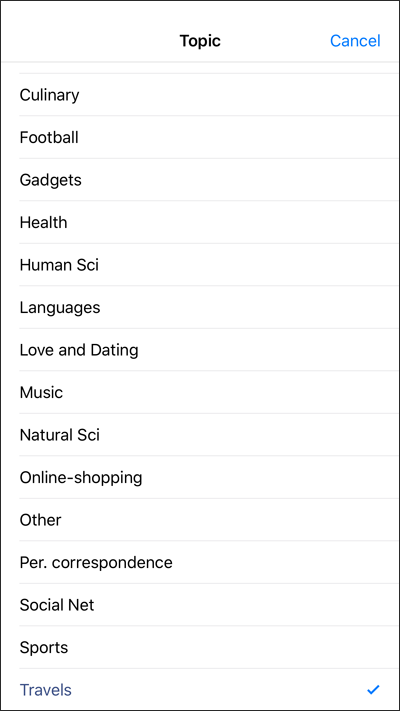Click the Topic header title

coord(200,41)
